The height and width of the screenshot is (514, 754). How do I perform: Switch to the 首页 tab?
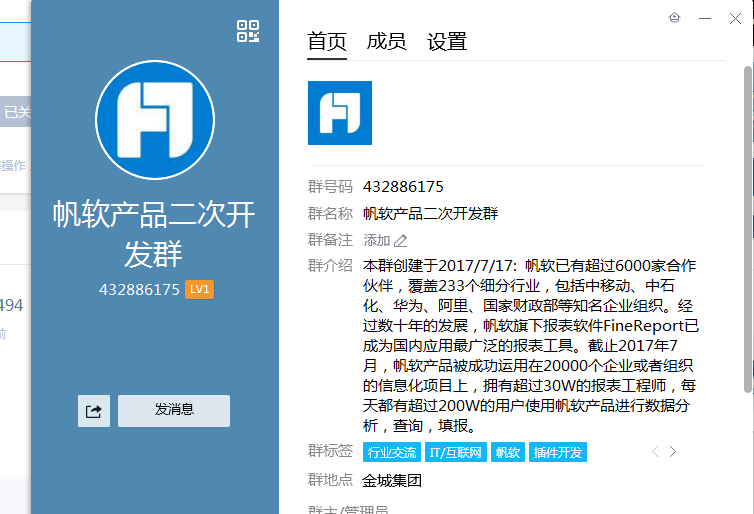(327, 42)
